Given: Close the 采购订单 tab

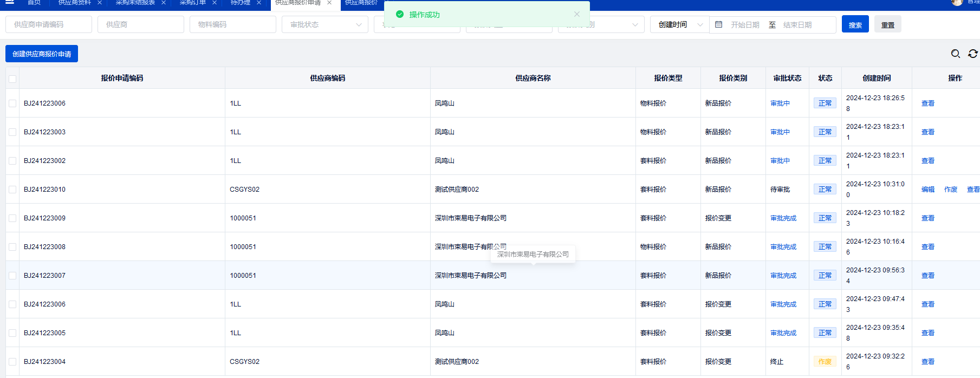Looking at the screenshot, I should pos(215,3).
